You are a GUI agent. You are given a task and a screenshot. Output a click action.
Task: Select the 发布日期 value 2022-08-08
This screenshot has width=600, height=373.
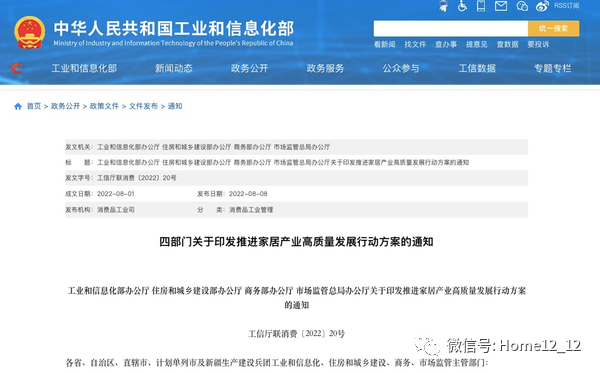click(x=248, y=194)
